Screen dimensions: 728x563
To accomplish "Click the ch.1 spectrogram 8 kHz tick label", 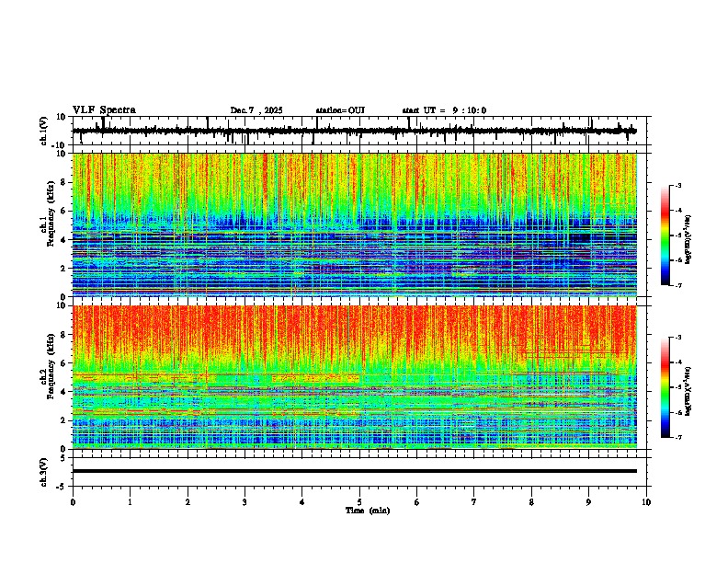I will point(63,182).
